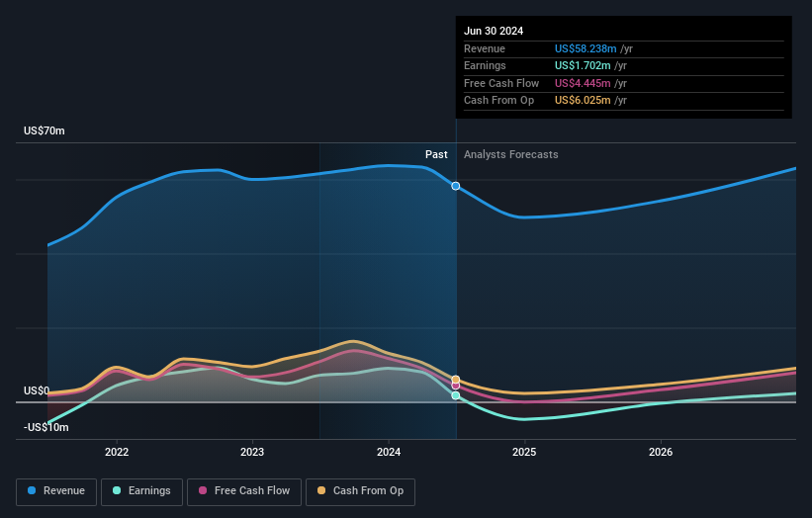The width and height of the screenshot is (812, 518).
Task: Click the -US$10m y-axis label
Action: coord(46,427)
